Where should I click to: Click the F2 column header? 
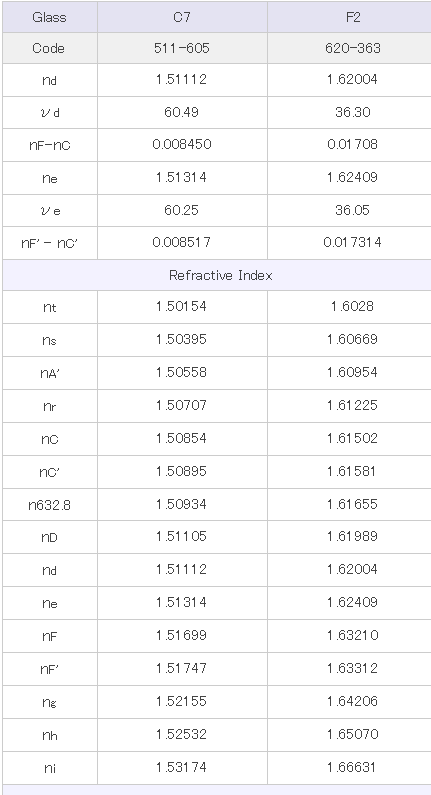(352, 17)
